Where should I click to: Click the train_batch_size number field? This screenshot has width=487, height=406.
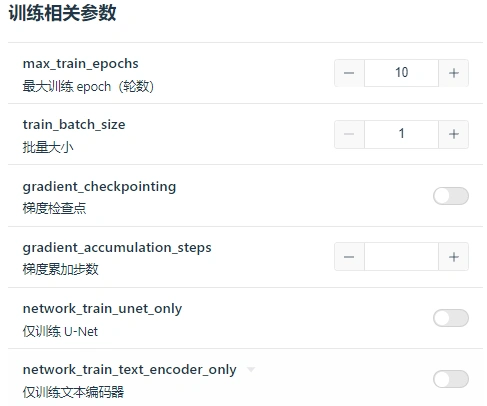(x=401, y=134)
